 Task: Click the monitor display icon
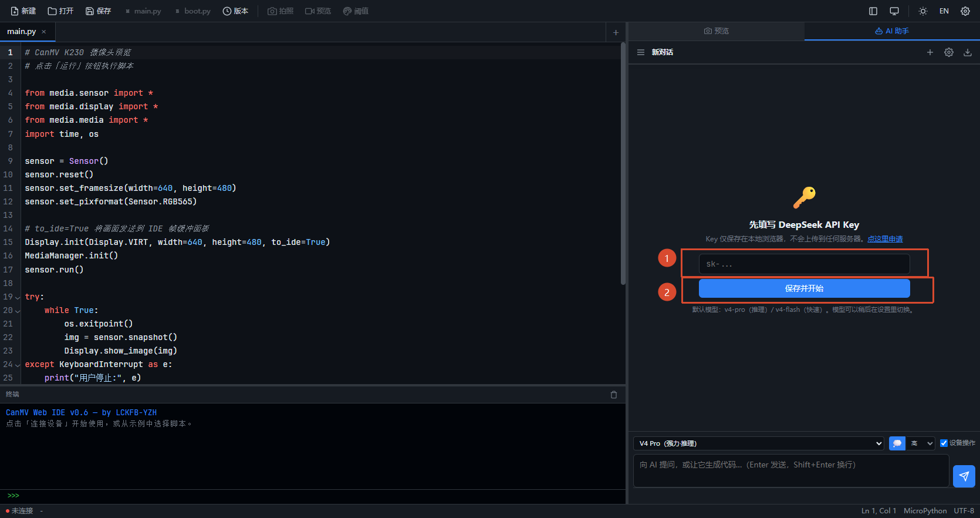pyautogui.click(x=894, y=11)
